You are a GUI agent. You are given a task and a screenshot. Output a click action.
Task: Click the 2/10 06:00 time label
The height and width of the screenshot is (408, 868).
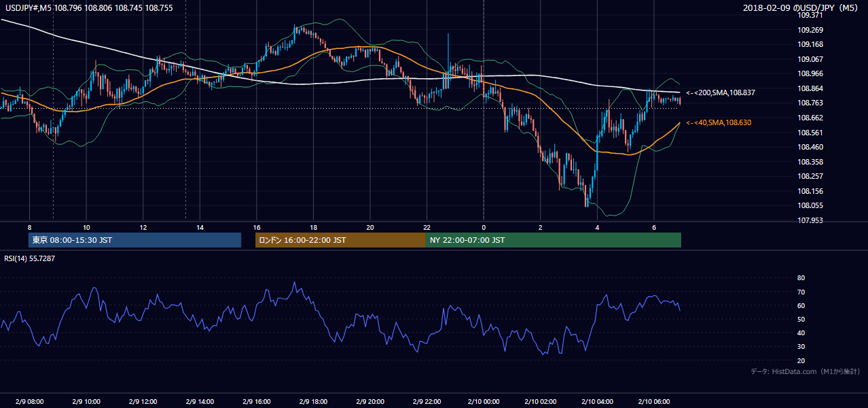click(653, 401)
